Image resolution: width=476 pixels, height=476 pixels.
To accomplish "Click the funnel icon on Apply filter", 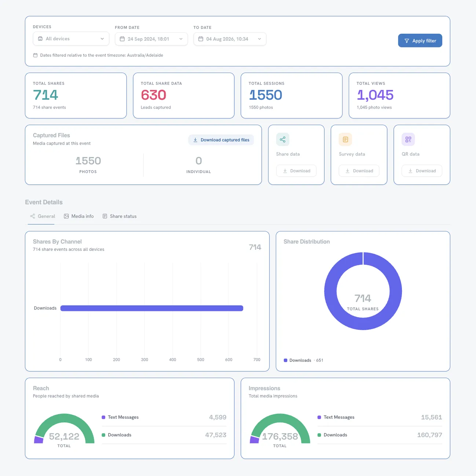I will click(407, 41).
